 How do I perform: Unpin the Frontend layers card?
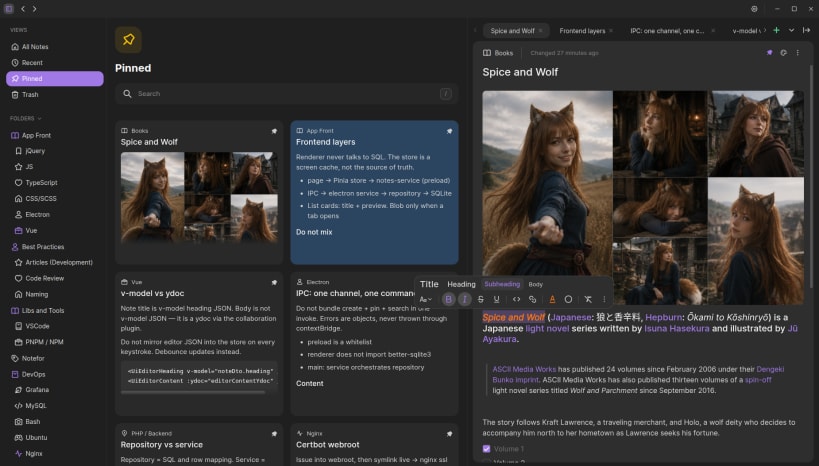coord(449,131)
